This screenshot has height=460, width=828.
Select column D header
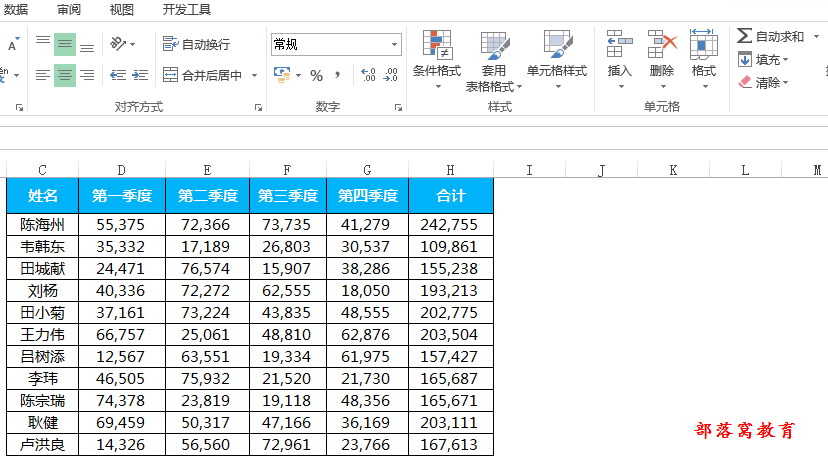click(x=121, y=170)
